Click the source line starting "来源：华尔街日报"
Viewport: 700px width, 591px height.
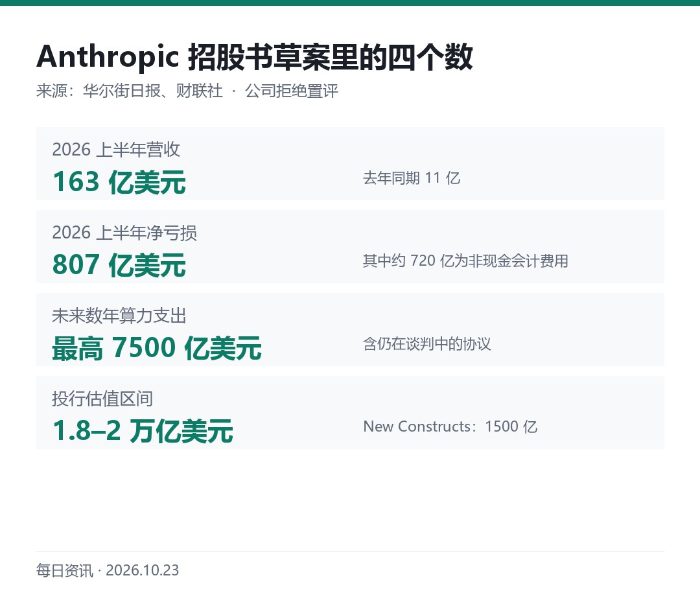187,91
